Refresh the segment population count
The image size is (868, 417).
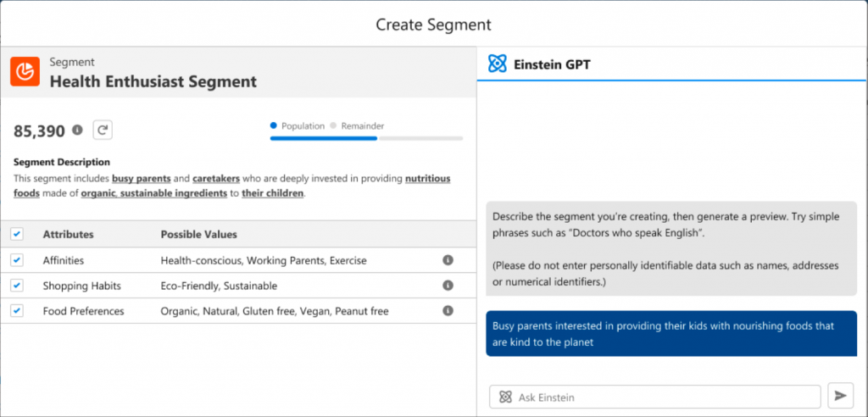tap(103, 130)
